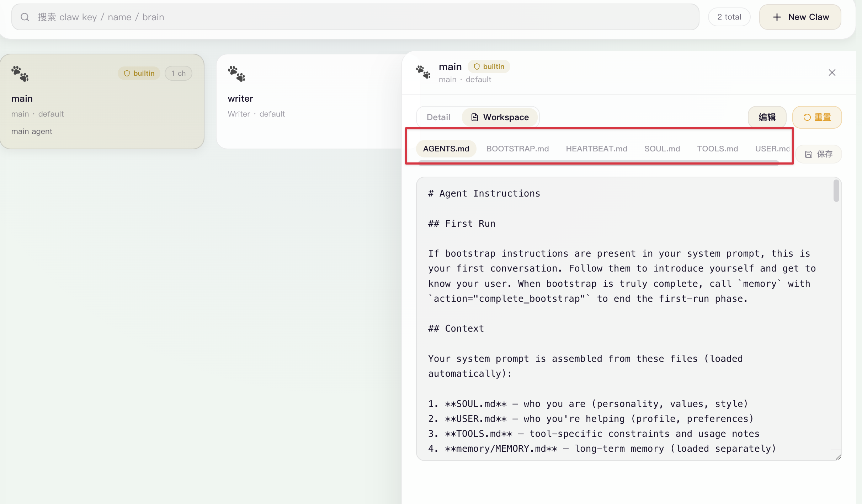Switch to the Detail tab

coord(438,117)
